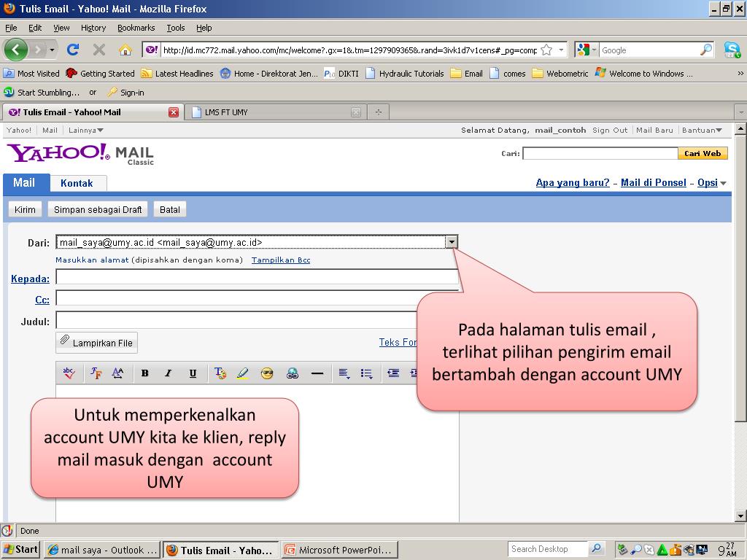Viewport: 747px width, 560px height.
Task: Click the Lampirkan File attach button
Action: tap(97, 343)
